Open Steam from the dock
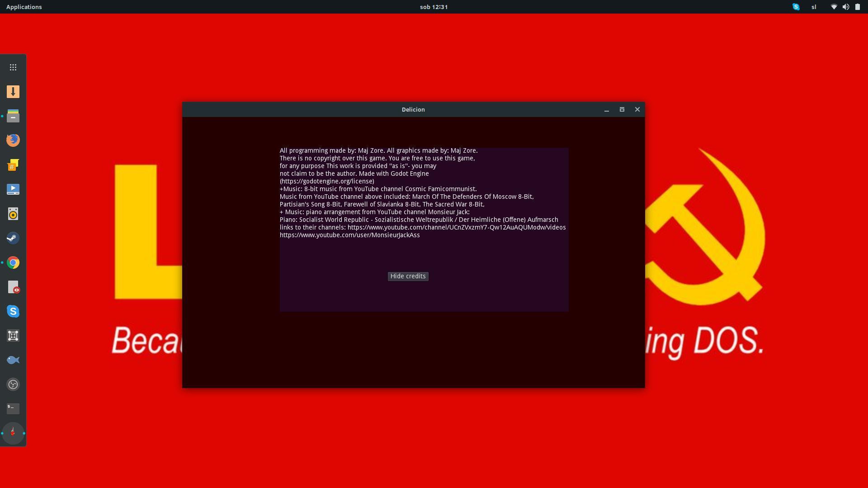Screen dimensions: 868x488 coord(13,238)
